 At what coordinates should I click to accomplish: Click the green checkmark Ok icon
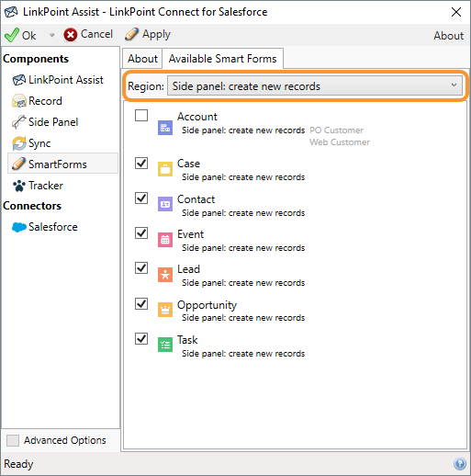[12, 35]
